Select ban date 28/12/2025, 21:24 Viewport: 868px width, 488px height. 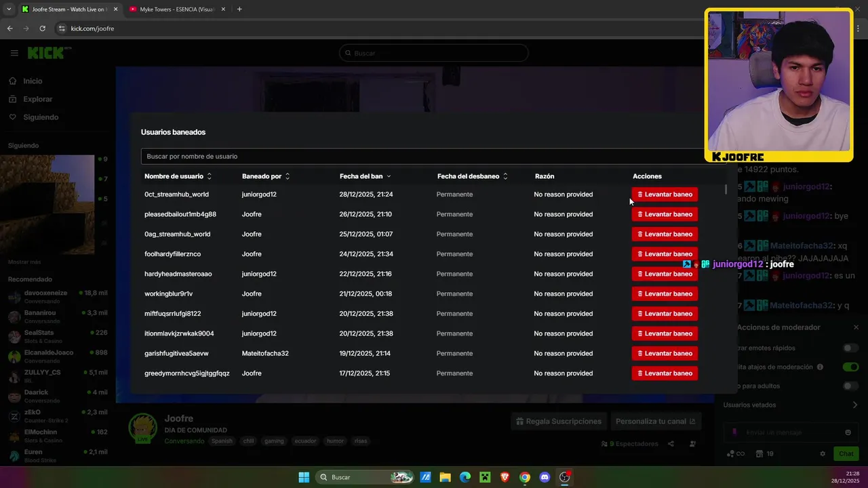click(366, 195)
